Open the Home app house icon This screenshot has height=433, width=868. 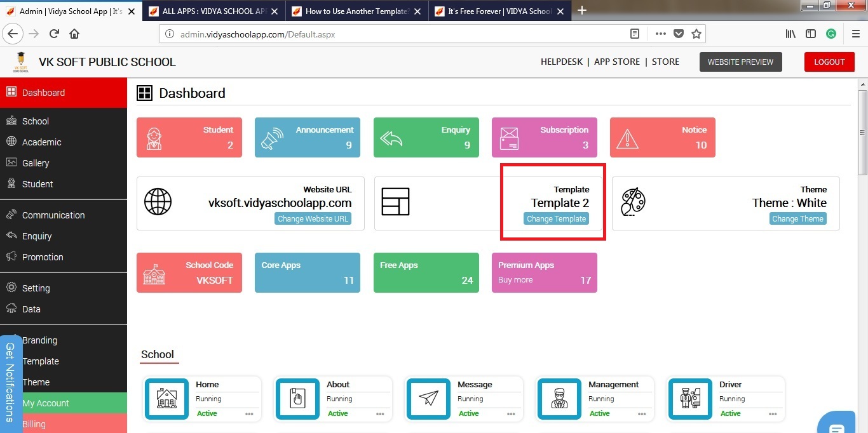tap(166, 399)
